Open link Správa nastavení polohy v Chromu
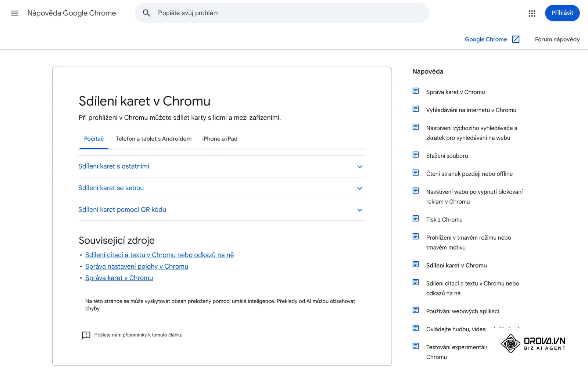The height and width of the screenshot is (368, 588). 137,266
